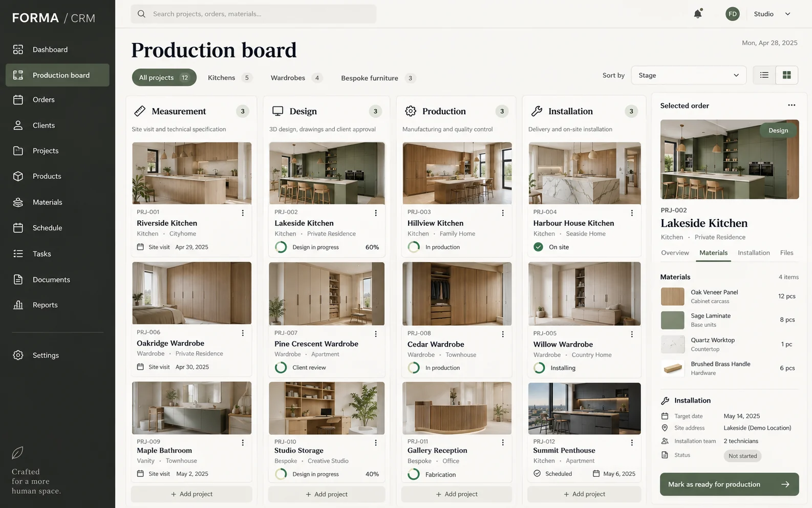Open the Settings gear in sidebar

pyautogui.click(x=18, y=355)
